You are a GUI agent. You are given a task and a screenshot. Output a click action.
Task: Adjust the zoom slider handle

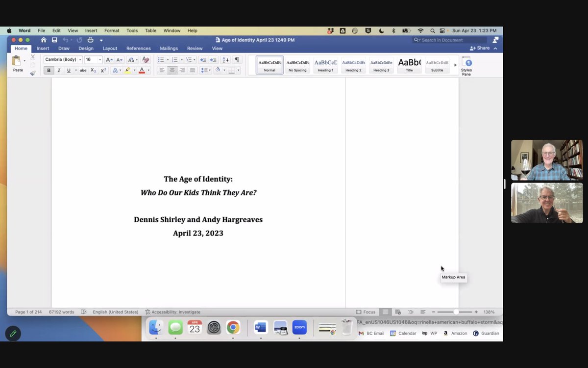456,312
